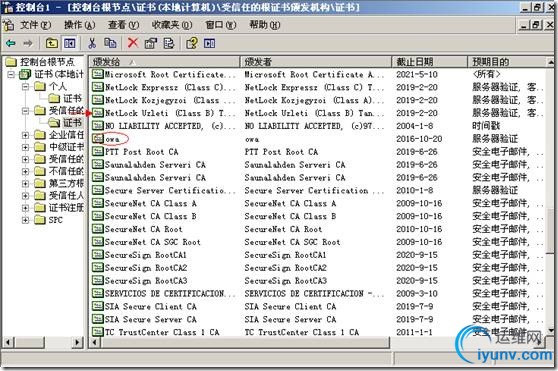Viewport: 558px width, 371px height.
Task: Select SIA Secure Server CA row
Action: click(317, 319)
